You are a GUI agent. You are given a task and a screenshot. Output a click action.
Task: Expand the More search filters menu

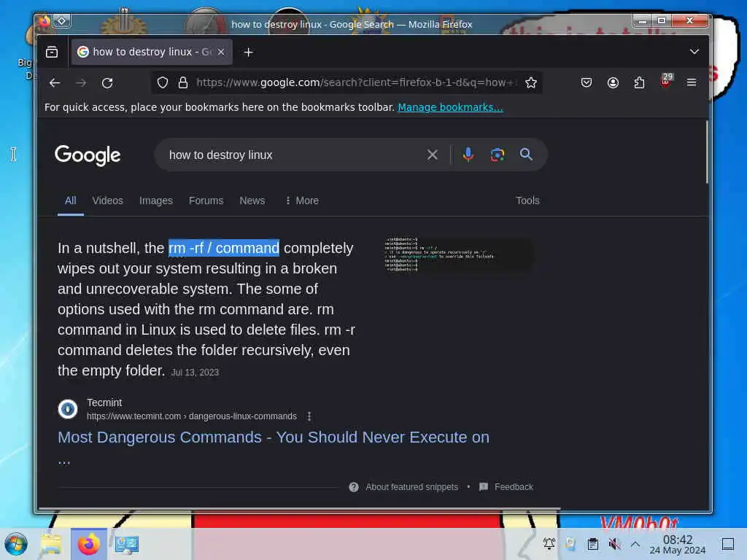point(302,201)
